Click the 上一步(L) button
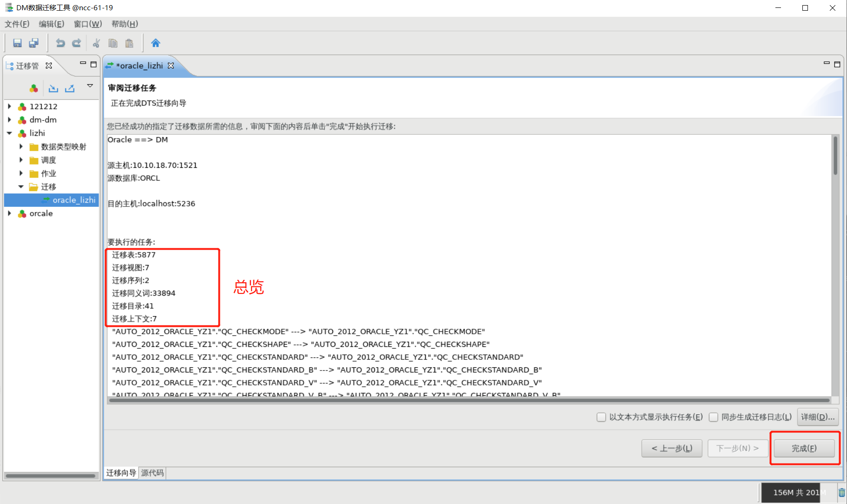 [672, 448]
